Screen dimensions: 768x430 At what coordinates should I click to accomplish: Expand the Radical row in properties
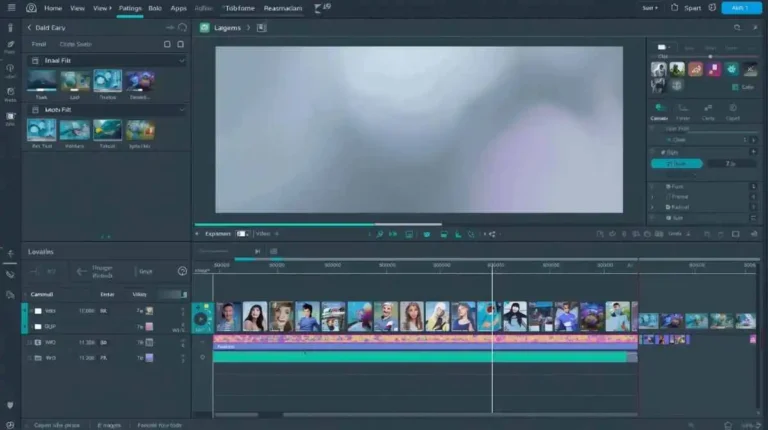652,207
